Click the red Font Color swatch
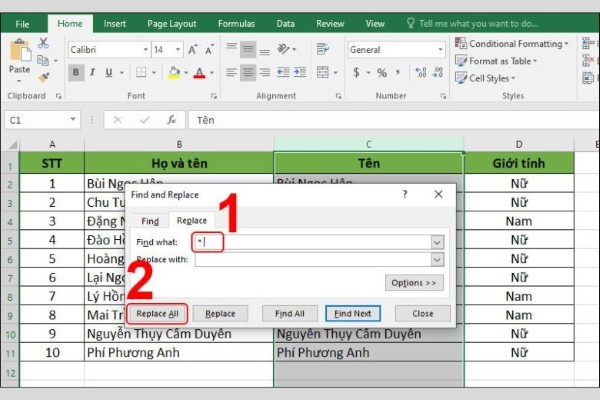 199,72
